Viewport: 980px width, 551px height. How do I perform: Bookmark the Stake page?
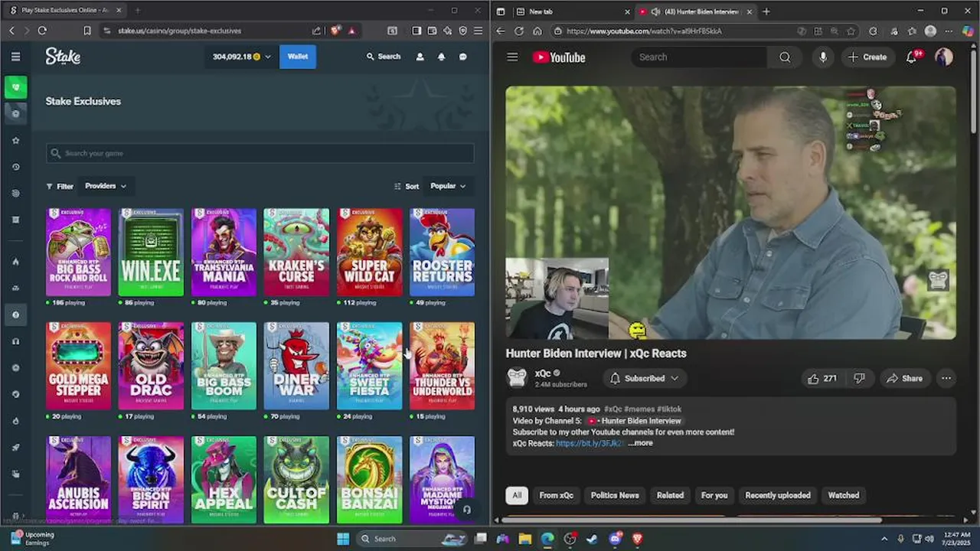pos(87,31)
